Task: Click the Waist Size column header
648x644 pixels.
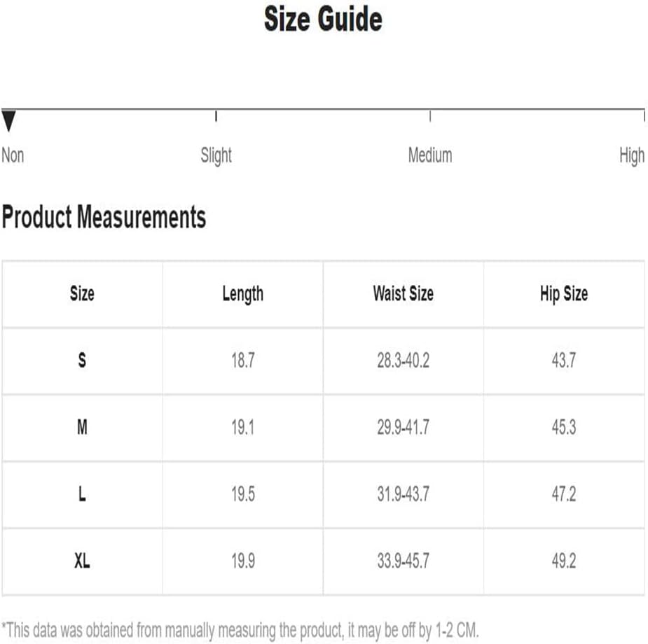Action: click(404, 294)
